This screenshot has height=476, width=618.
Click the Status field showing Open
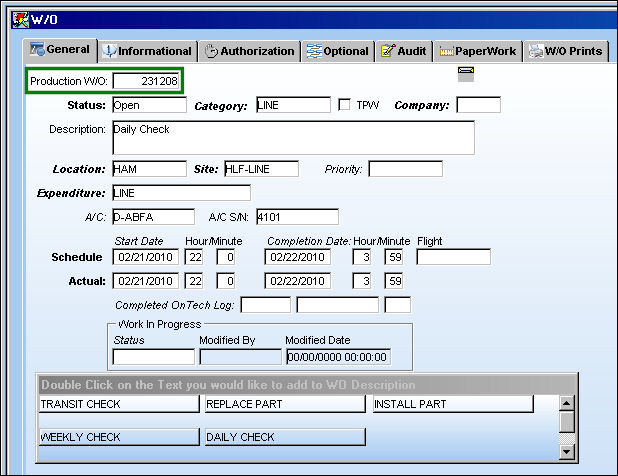(x=149, y=105)
